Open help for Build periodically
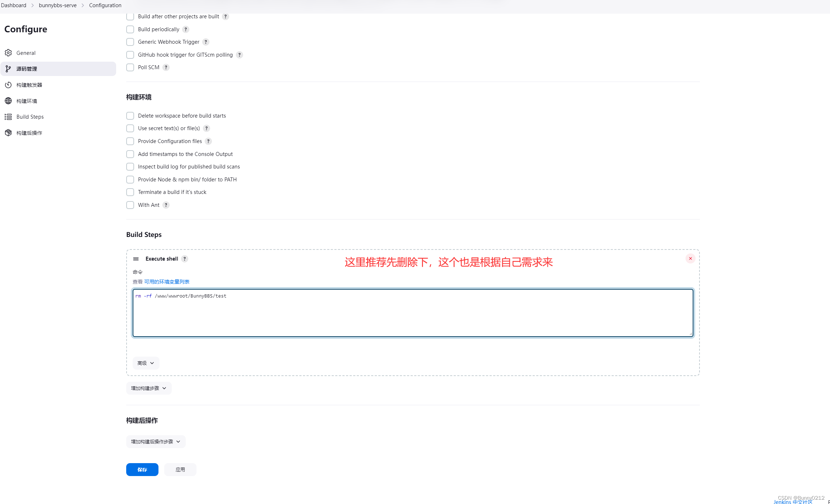 [186, 29]
